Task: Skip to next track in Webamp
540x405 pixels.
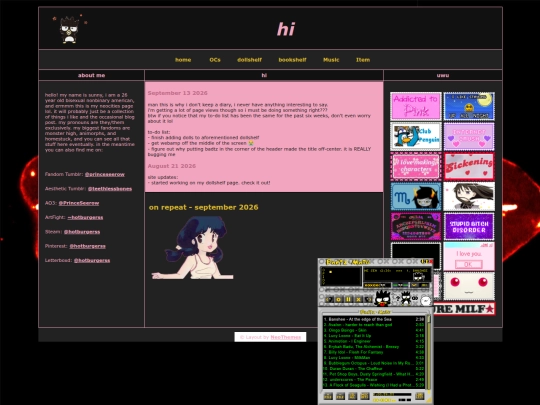Action: 368,299
